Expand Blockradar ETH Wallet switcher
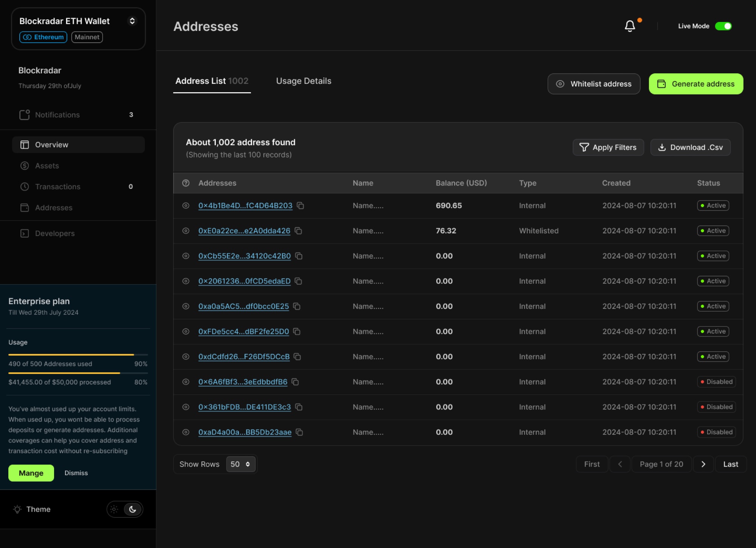This screenshot has width=756, height=548. (x=132, y=21)
